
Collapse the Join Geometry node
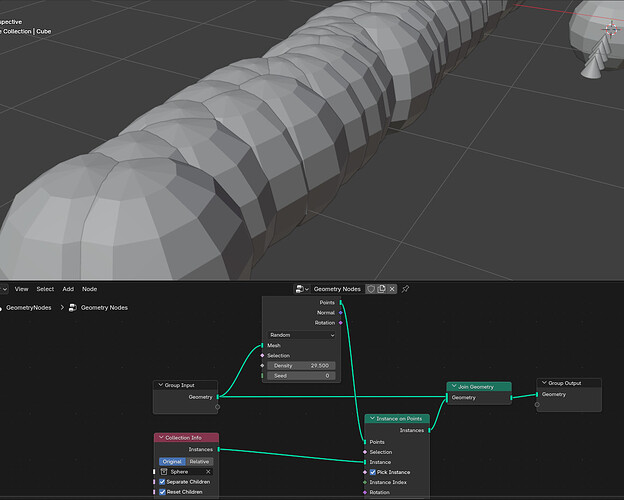coord(454,386)
